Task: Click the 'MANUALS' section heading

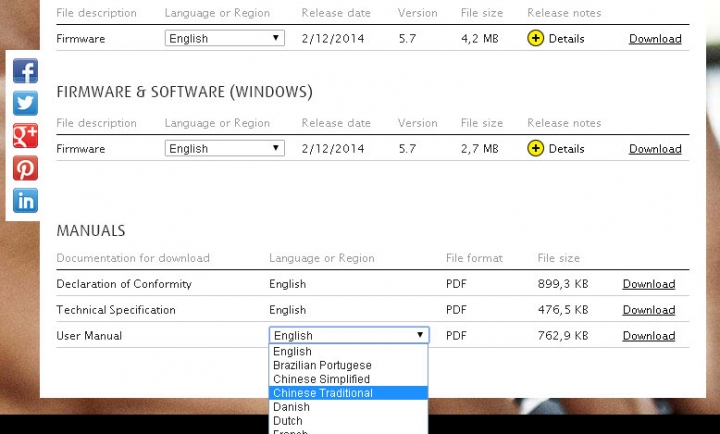Action: pyautogui.click(x=90, y=230)
